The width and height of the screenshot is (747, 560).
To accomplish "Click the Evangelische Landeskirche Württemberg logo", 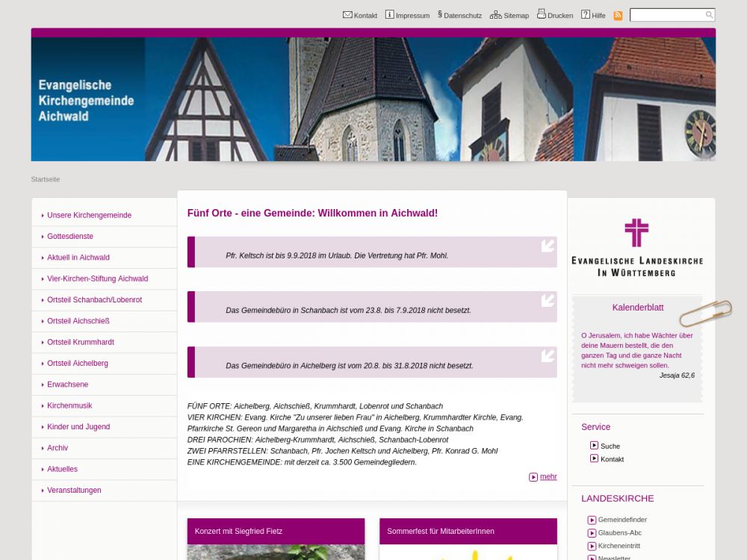I will click(x=636, y=247).
